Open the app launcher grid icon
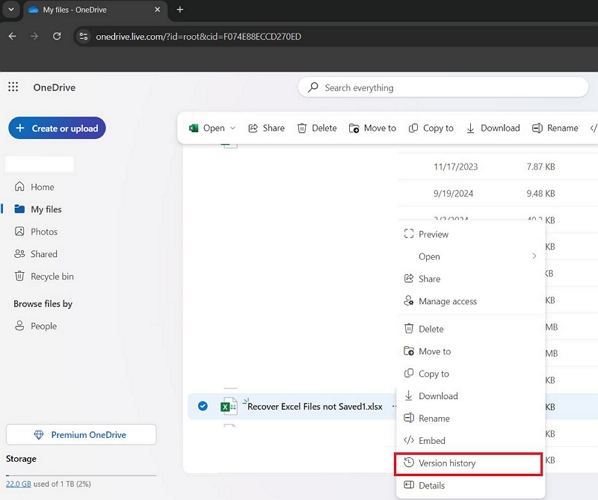Image resolution: width=598 pixels, height=500 pixels. click(x=13, y=87)
